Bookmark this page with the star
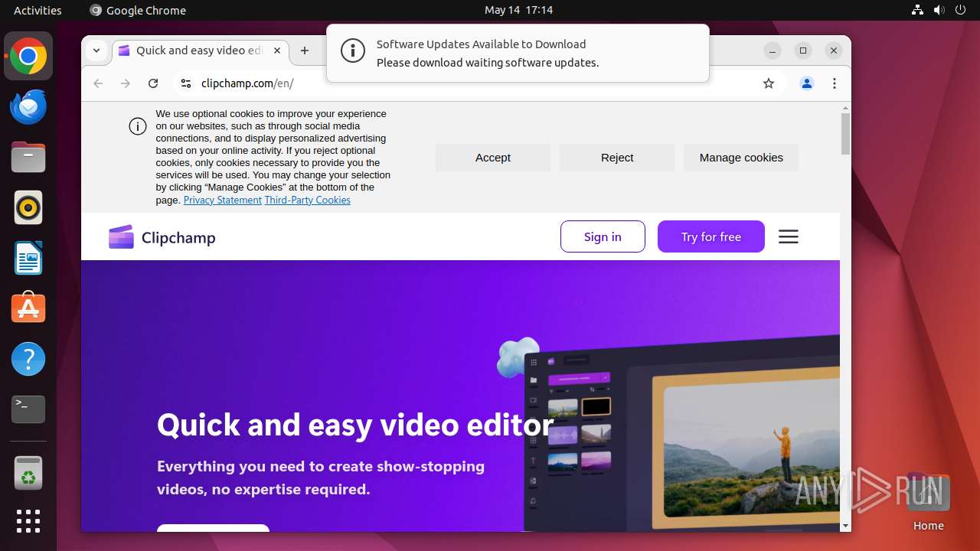The image size is (980, 551). coord(769,83)
